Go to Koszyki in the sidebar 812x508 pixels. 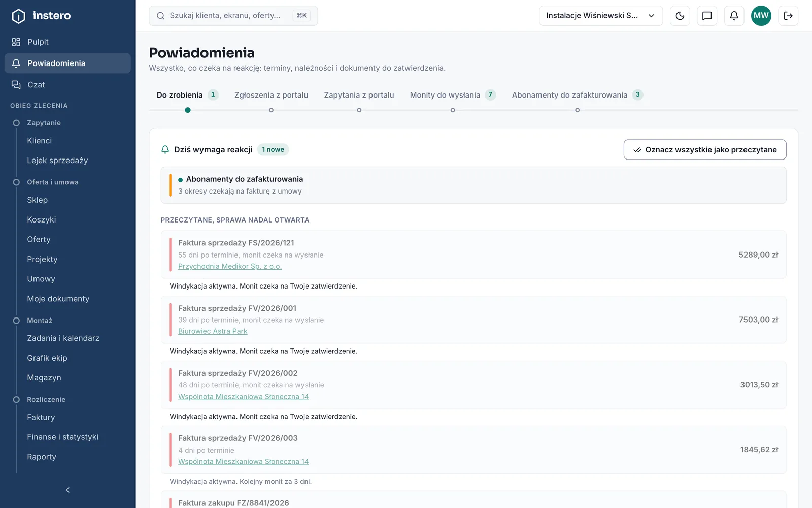click(x=42, y=220)
